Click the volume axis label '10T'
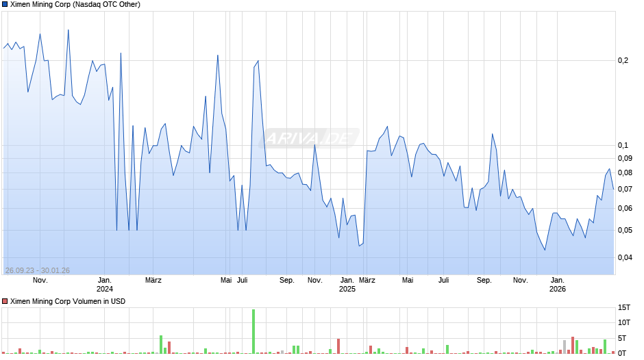Screen dimensions: 644x360 [x=624, y=322]
